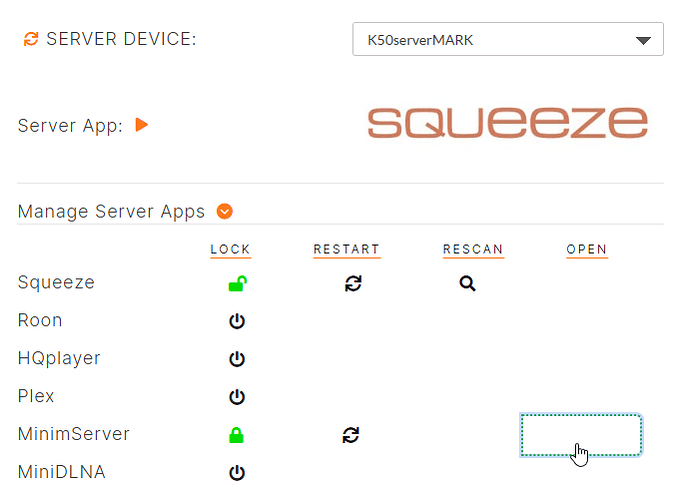This screenshot has width=683, height=500.
Task: Click the Squeeze logo
Action: coord(507,123)
